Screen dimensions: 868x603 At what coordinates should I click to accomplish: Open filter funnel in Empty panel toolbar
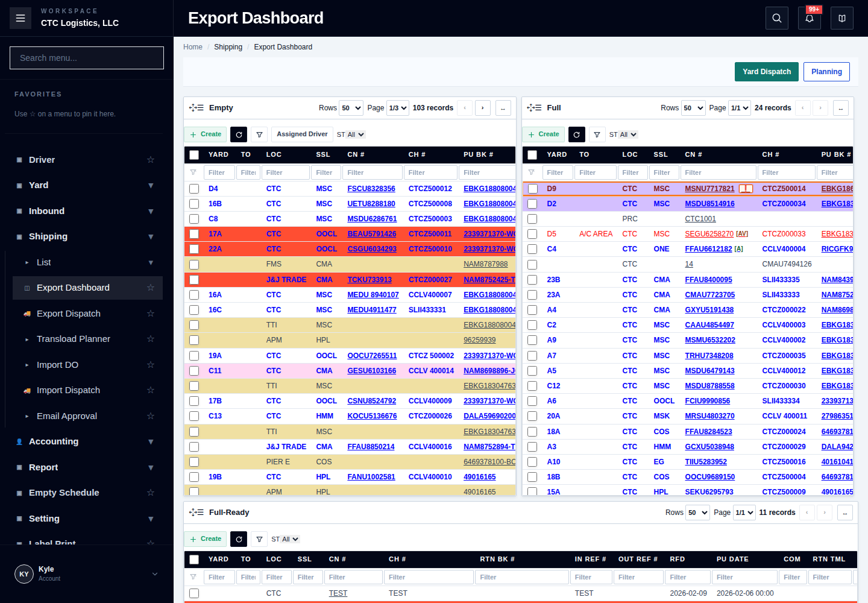click(x=259, y=134)
